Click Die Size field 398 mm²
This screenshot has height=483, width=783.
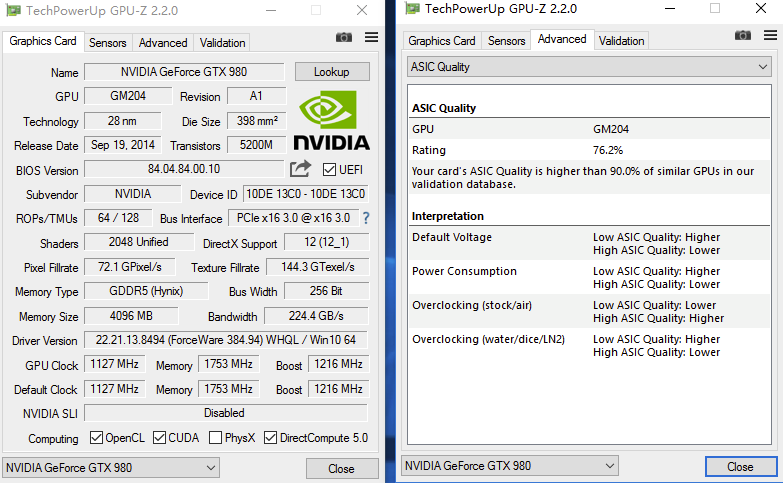click(x=257, y=121)
